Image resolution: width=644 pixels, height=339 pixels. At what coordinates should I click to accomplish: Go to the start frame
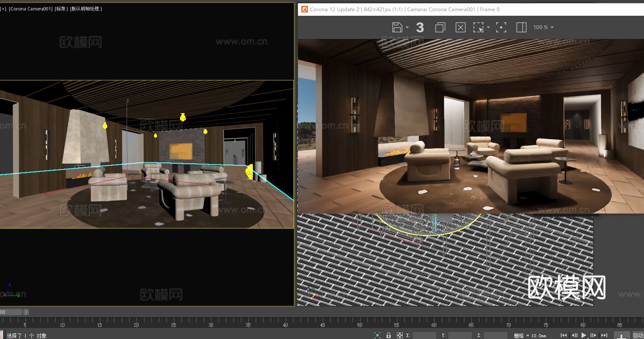(x=564, y=335)
